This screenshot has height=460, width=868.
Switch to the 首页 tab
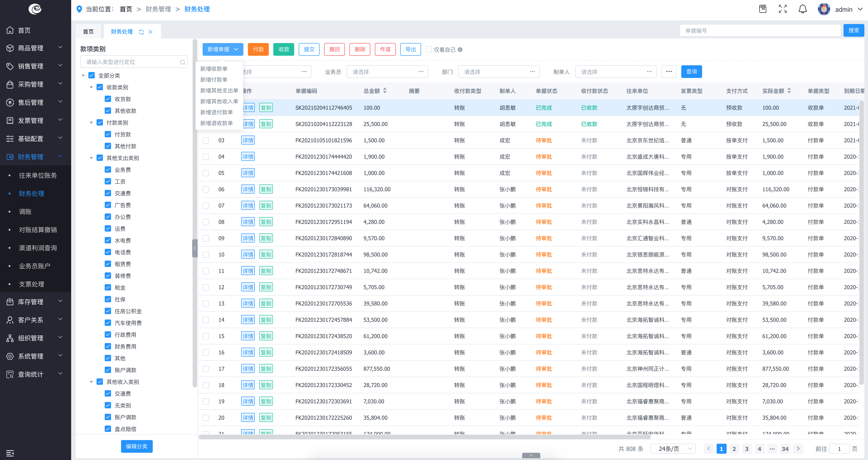pos(88,32)
